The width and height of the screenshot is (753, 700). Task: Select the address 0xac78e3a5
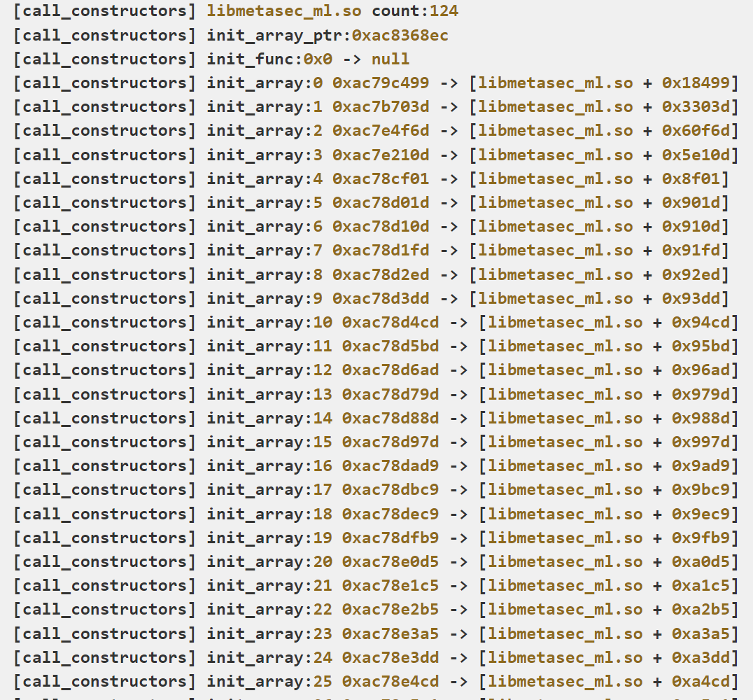pyautogui.click(x=390, y=633)
